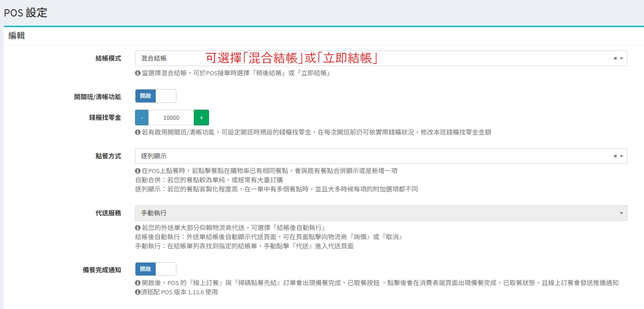This screenshot has height=309, width=644.
Task: Click the info icon beside POS 版本 1.13.6 note
Action: tap(137, 292)
